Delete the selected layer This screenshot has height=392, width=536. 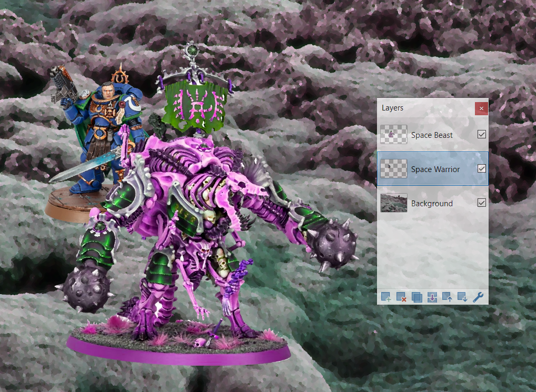pyautogui.click(x=401, y=297)
